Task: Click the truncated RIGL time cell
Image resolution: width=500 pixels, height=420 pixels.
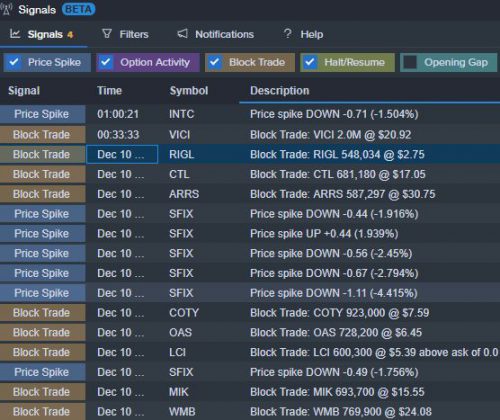Action: pos(122,154)
